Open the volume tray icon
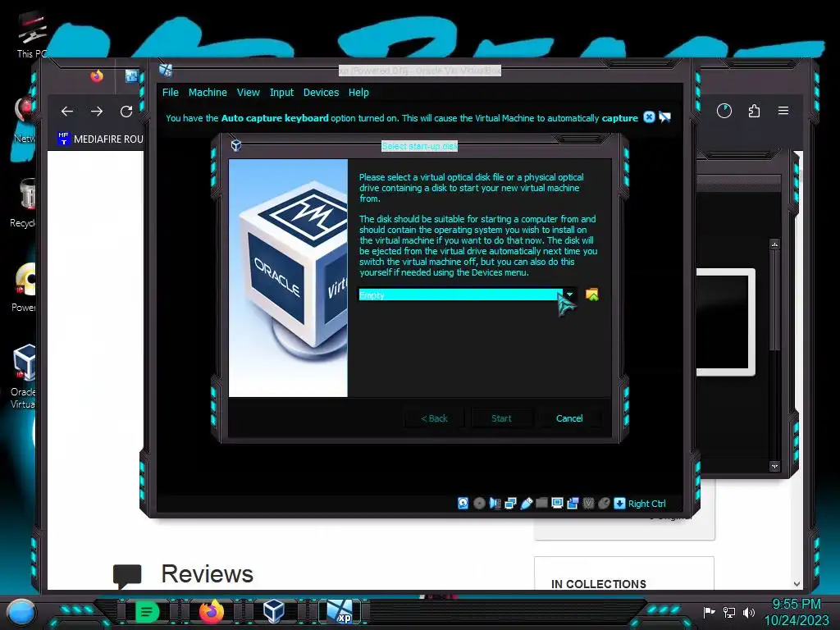The width and height of the screenshot is (840, 630). coord(748,612)
